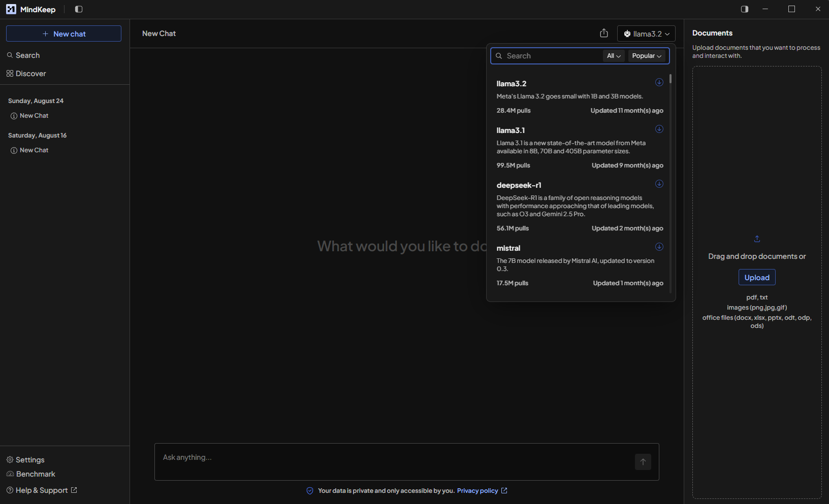The width and height of the screenshot is (829, 504).
Task: Click the Benchmark gauge icon
Action: [10, 474]
